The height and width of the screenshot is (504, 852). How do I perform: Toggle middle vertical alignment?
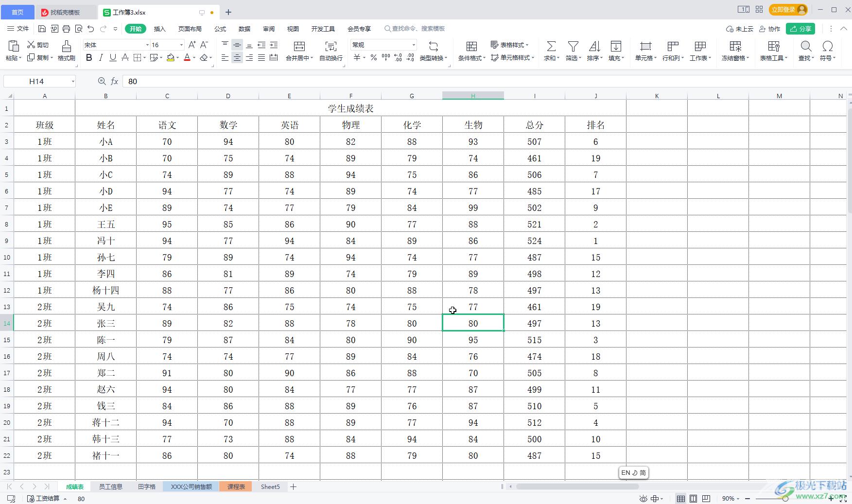click(237, 45)
